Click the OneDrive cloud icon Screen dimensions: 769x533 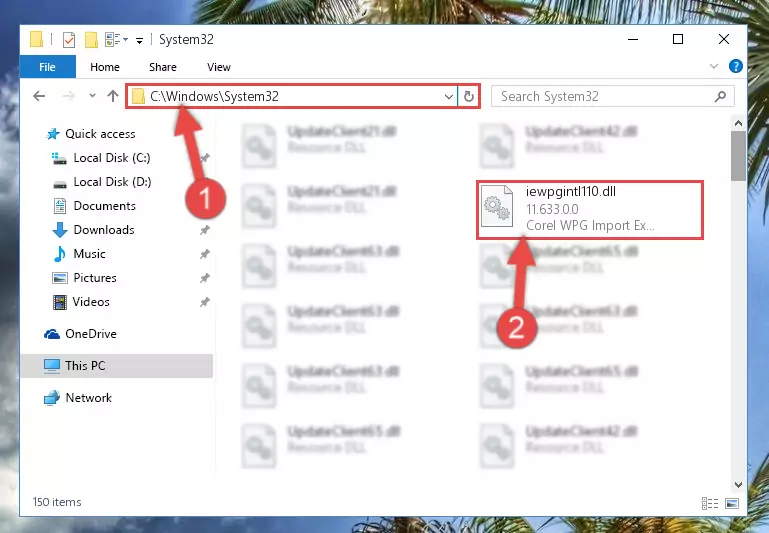click(x=52, y=334)
